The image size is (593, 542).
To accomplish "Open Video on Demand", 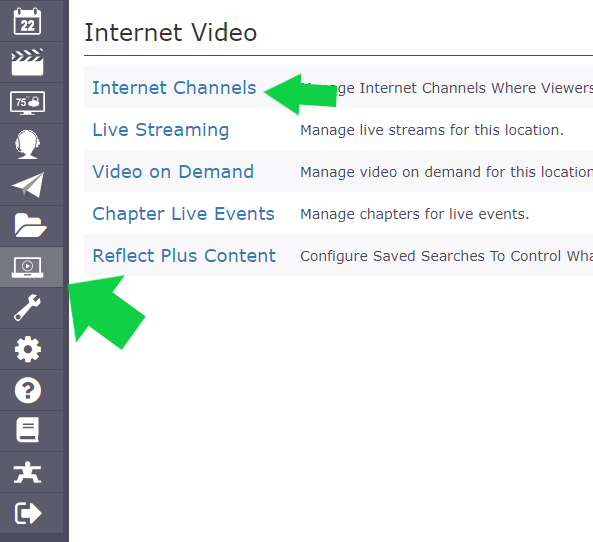I will pos(173,172).
